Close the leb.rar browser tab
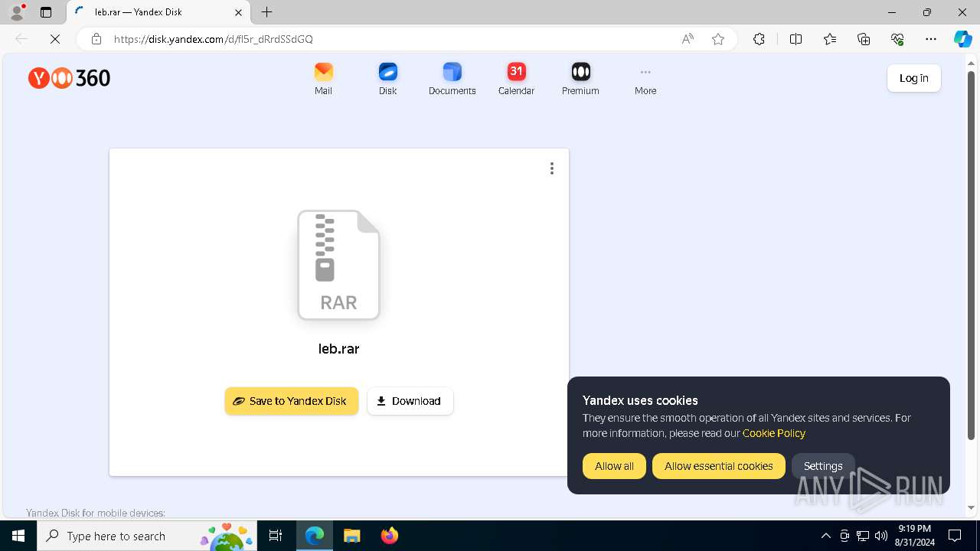 click(x=238, y=12)
